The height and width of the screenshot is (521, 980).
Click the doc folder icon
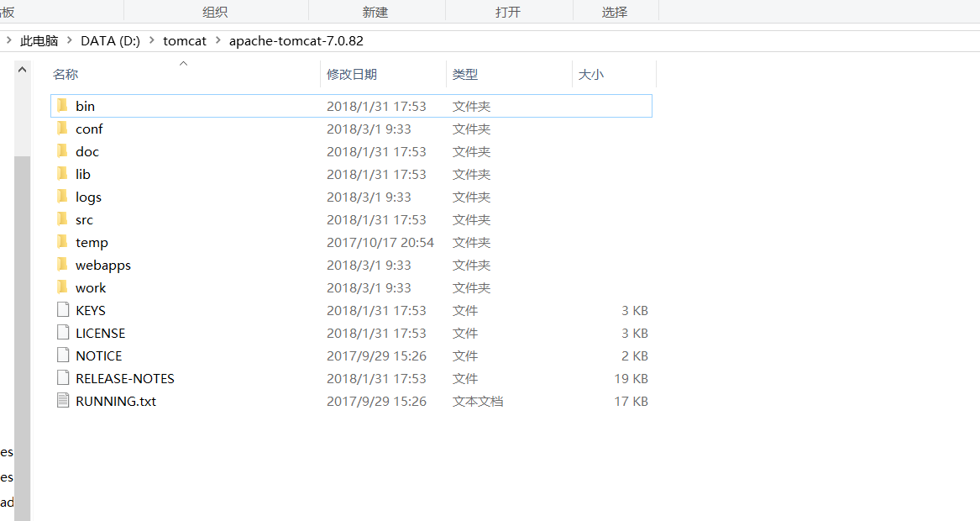[x=62, y=150]
